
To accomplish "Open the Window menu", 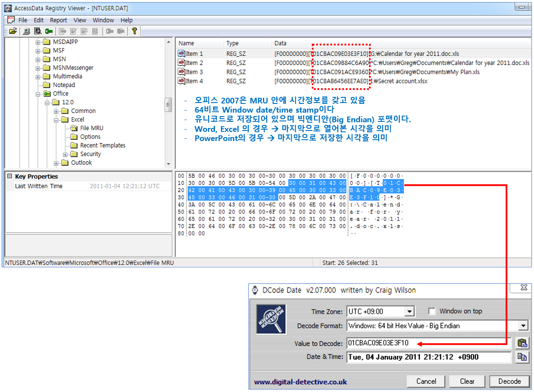I will [x=103, y=20].
